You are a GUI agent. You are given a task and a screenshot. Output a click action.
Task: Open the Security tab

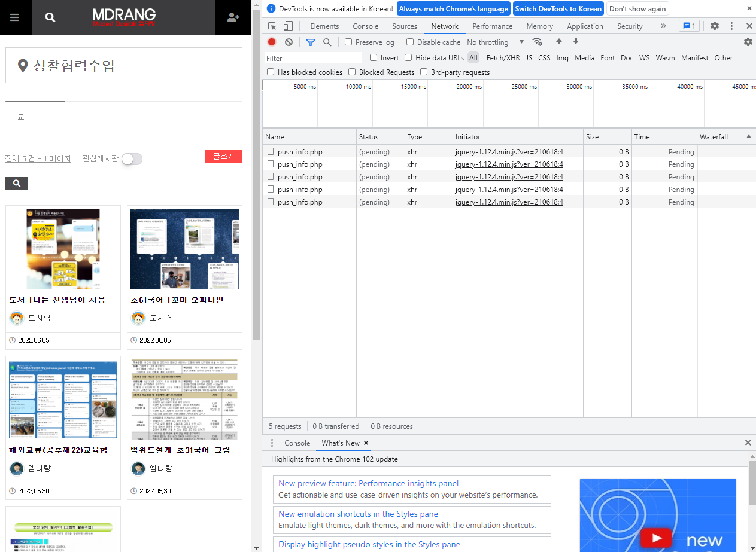coord(630,26)
